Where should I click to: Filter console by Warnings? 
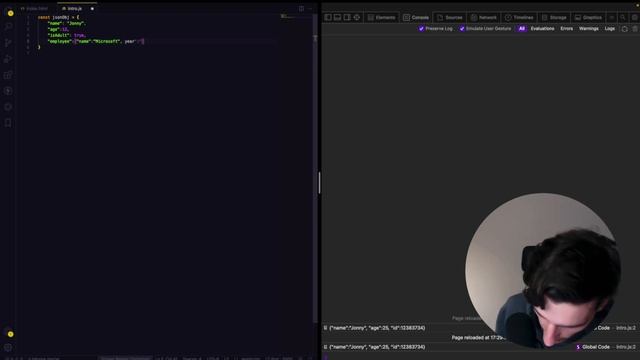589,29
